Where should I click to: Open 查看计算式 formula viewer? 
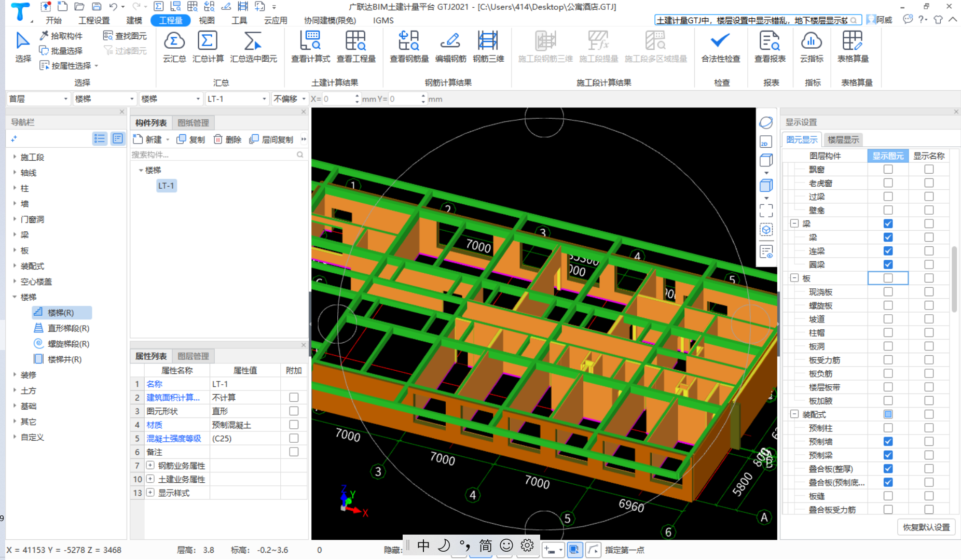click(310, 41)
